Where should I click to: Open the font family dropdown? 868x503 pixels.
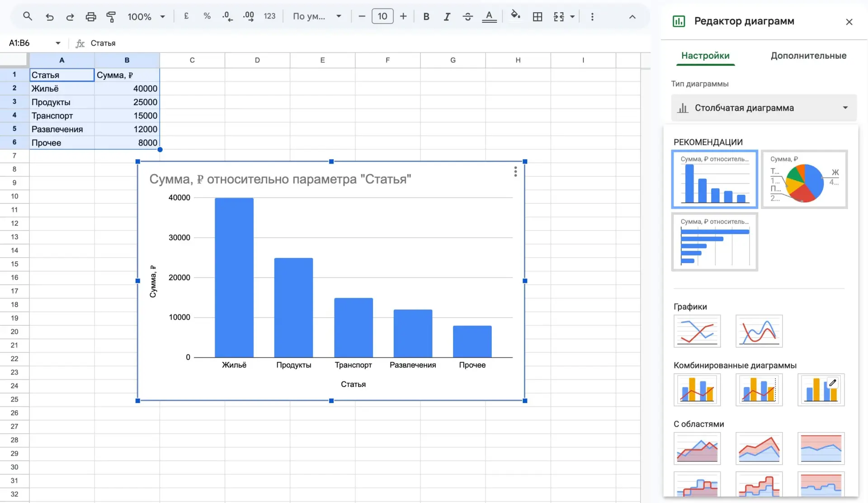(x=317, y=17)
